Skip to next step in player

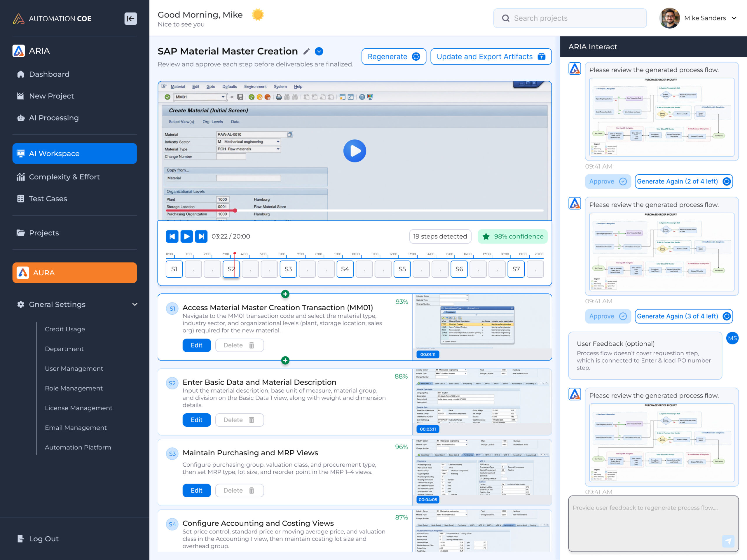201,237
